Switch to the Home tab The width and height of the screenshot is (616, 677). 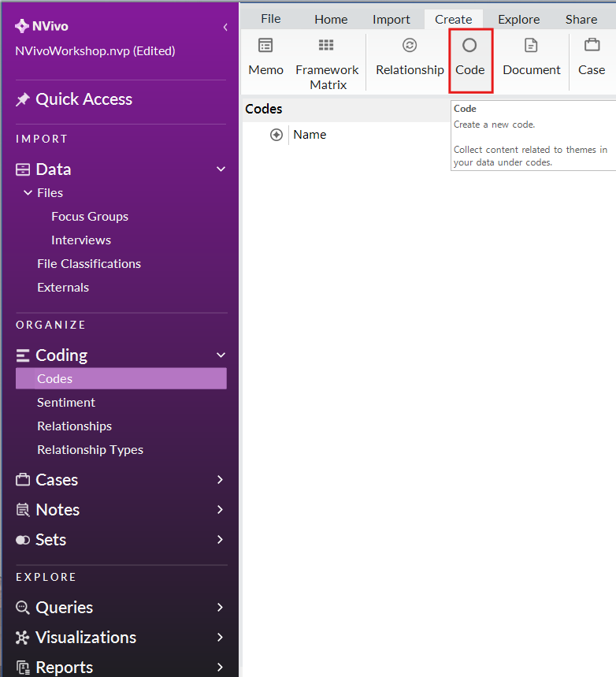click(331, 20)
